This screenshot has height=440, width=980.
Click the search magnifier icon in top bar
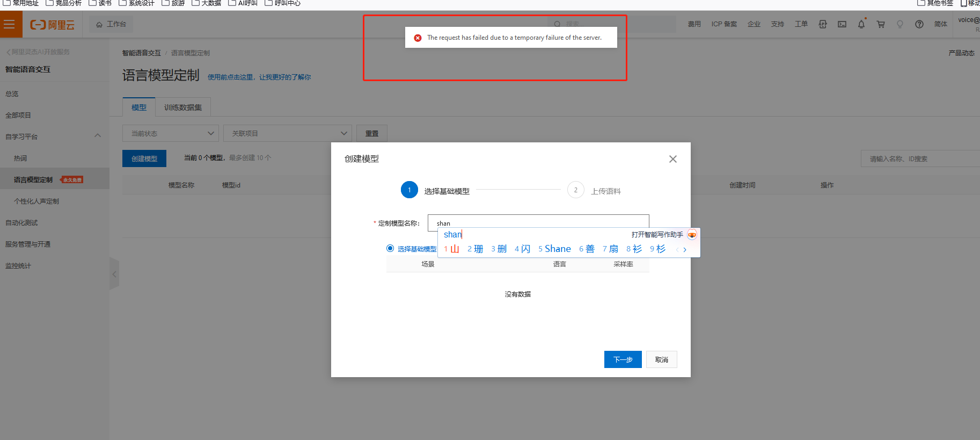coord(557,24)
